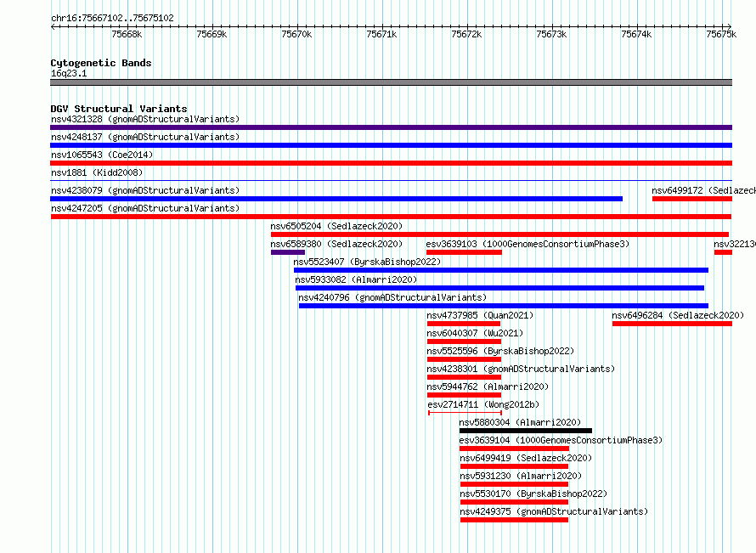Click the nsv6496284 red variant bar

click(672, 324)
